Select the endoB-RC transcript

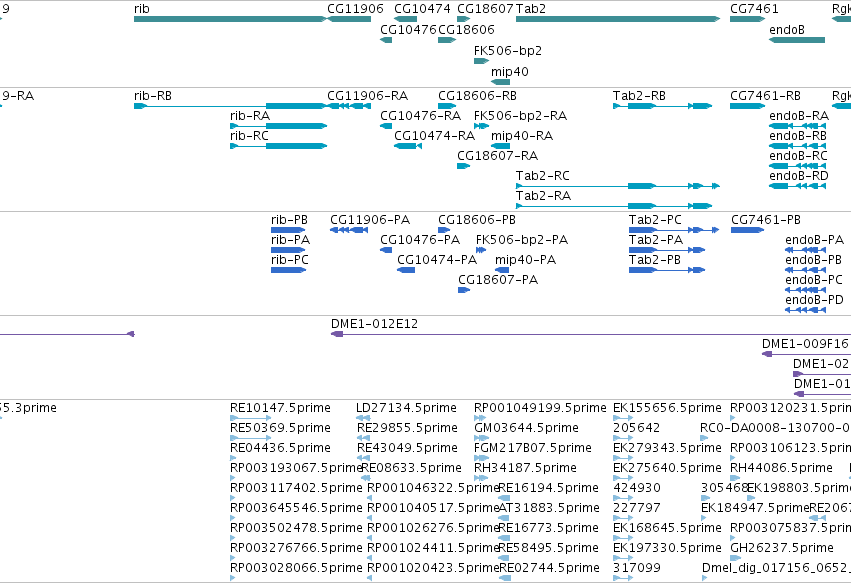click(797, 166)
